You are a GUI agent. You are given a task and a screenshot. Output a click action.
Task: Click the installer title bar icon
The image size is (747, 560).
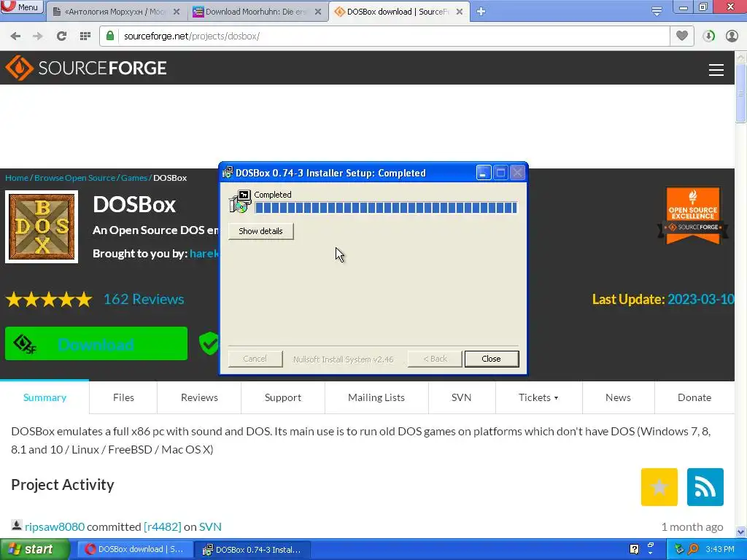tap(228, 172)
